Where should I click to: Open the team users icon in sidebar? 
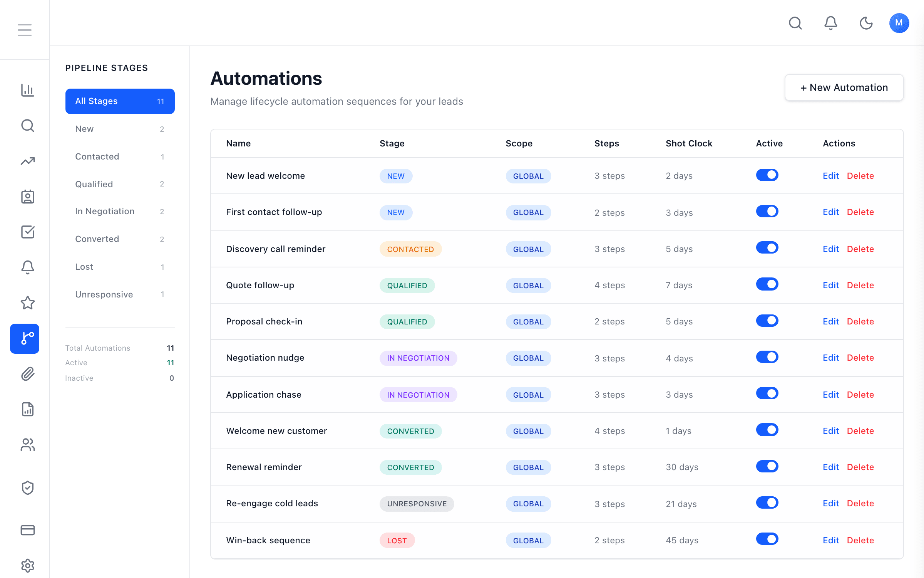tap(27, 445)
